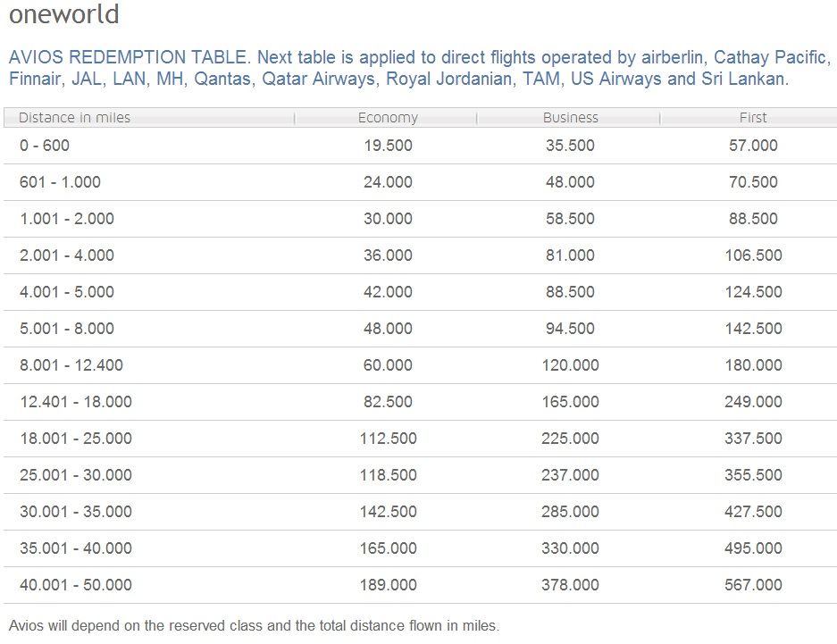Click the 112.500 Economy value
The width and height of the screenshot is (837, 644).
pos(388,438)
